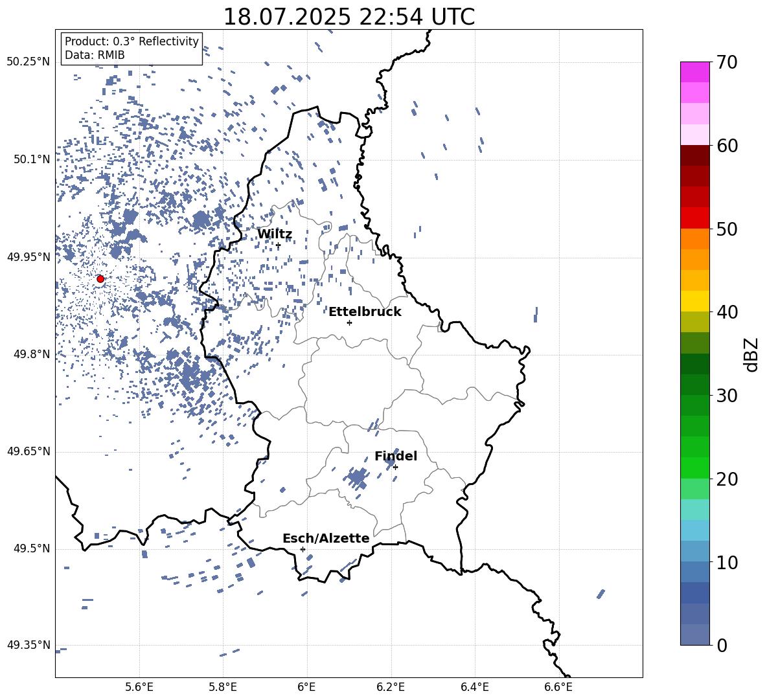This screenshot has height=700, width=767.
Task: Click the yellow swatch just above 40
Action: (x=694, y=301)
